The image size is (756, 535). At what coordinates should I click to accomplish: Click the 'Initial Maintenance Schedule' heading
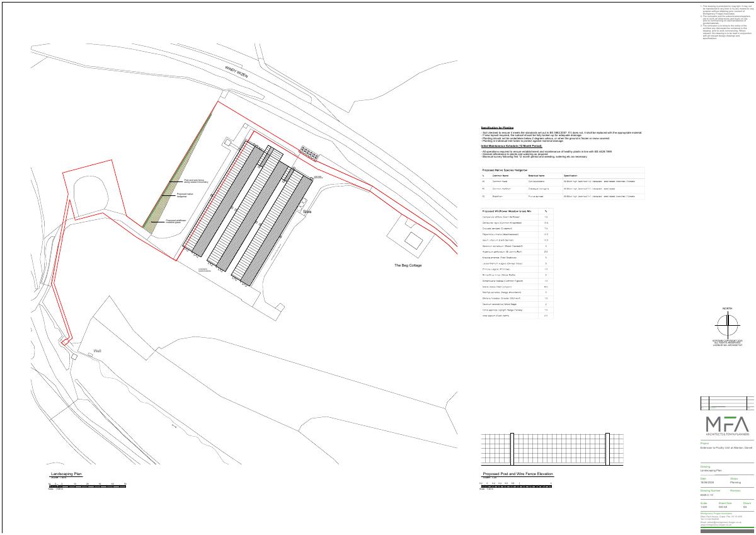pos(512,146)
